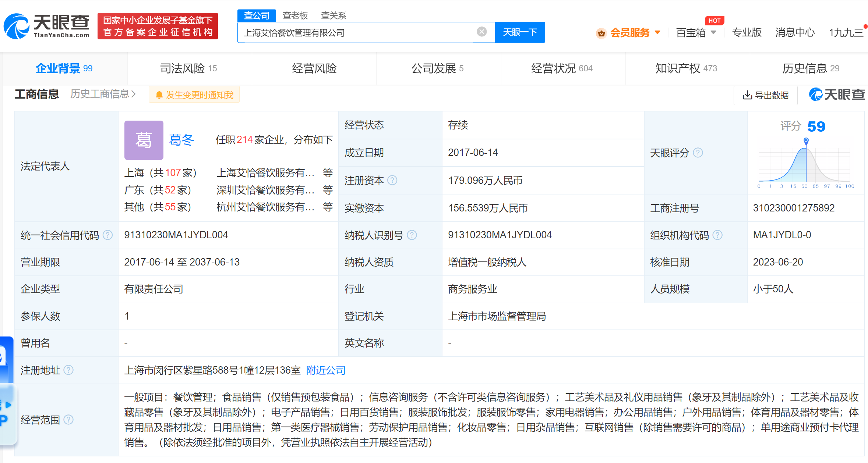The width and height of the screenshot is (868, 463).
Task: Click registration number 310230001275892
Action: [794, 208]
